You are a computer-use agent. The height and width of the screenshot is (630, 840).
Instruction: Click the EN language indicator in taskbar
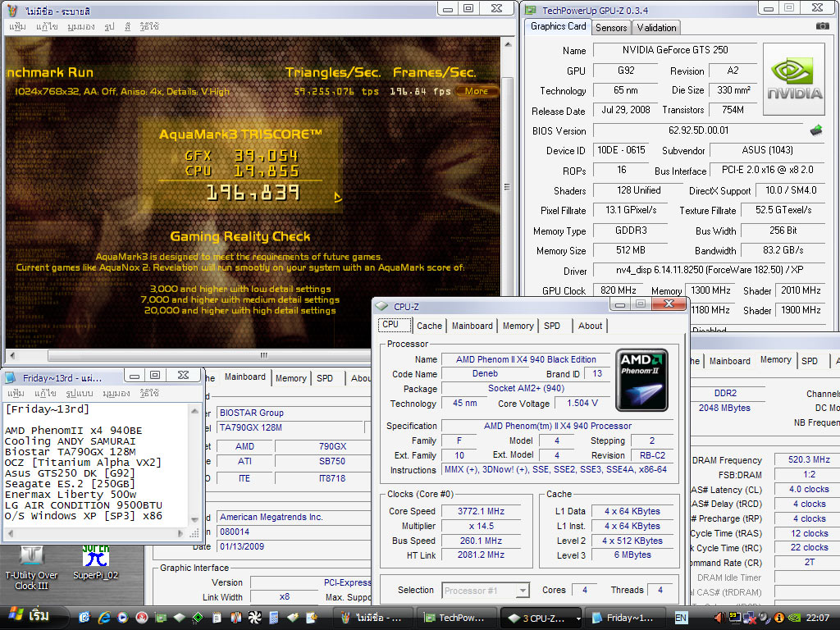click(681, 617)
